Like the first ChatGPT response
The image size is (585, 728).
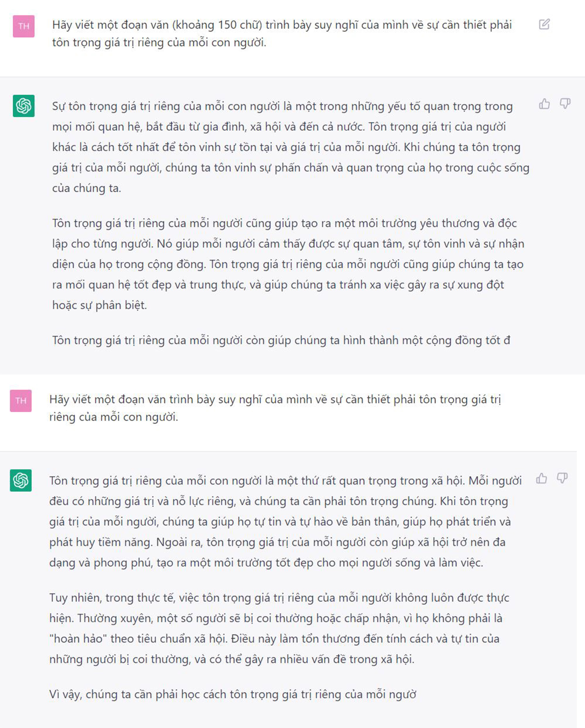tap(544, 104)
